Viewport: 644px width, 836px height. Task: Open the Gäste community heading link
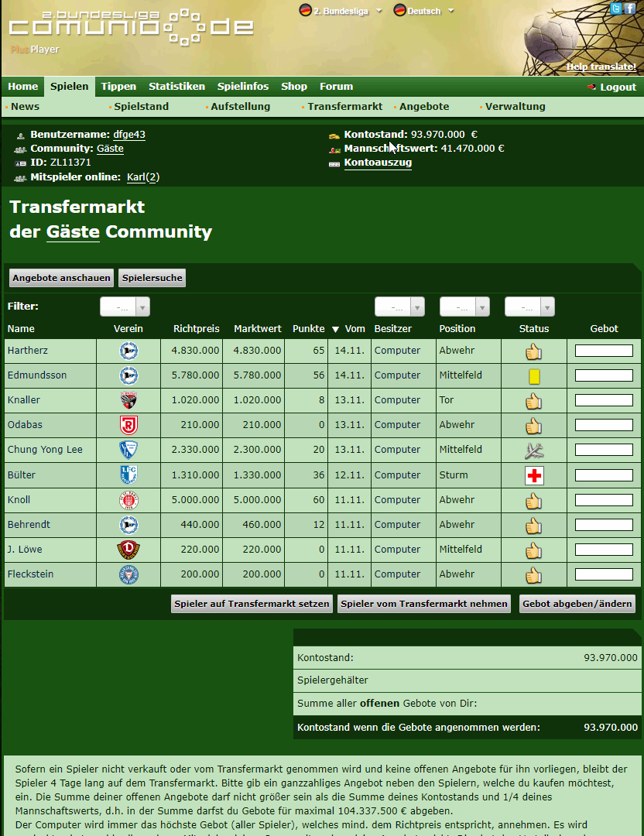click(73, 232)
